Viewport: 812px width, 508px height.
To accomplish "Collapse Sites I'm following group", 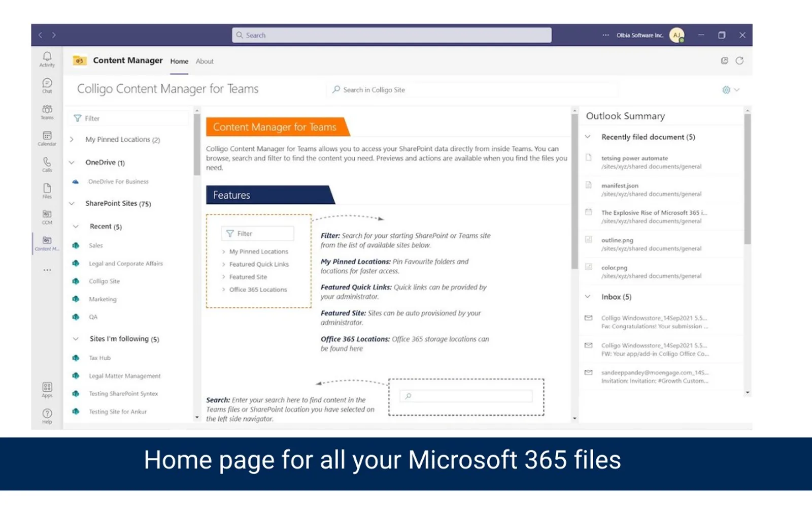I will [76, 339].
